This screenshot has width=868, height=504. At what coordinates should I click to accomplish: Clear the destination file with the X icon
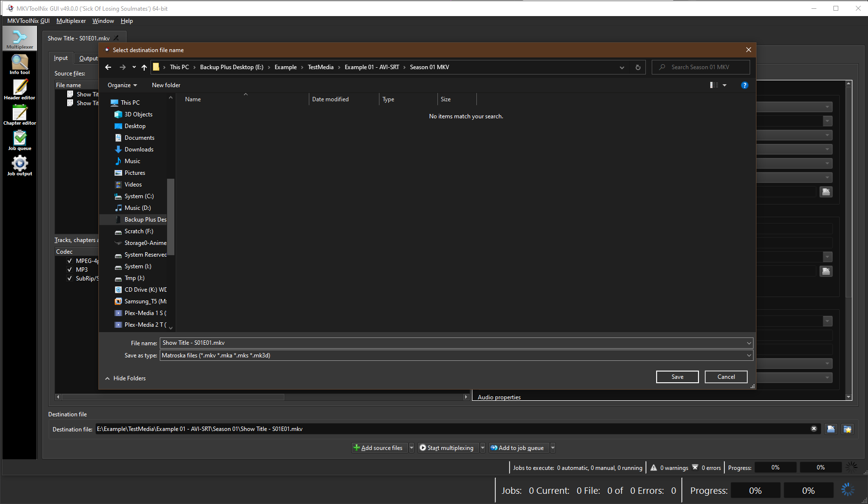pos(814,429)
